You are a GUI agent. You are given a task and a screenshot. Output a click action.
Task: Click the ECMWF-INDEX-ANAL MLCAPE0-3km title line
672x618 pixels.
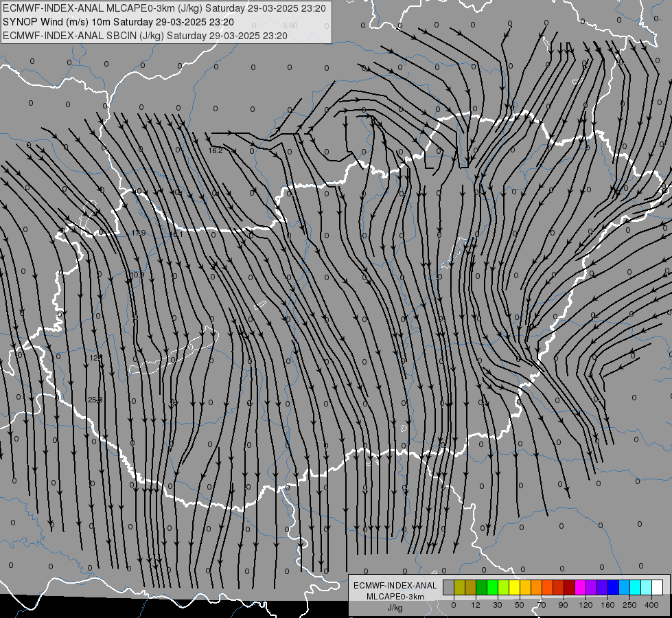point(164,8)
